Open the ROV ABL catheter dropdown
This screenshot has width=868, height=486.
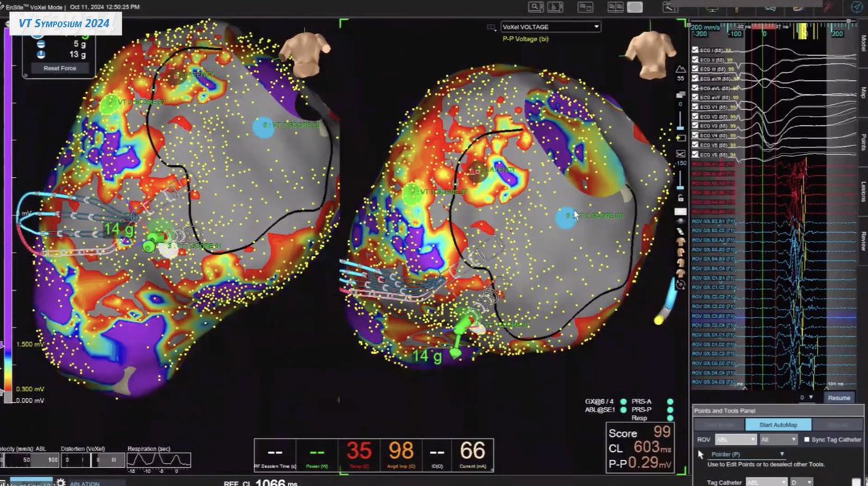[736, 440]
